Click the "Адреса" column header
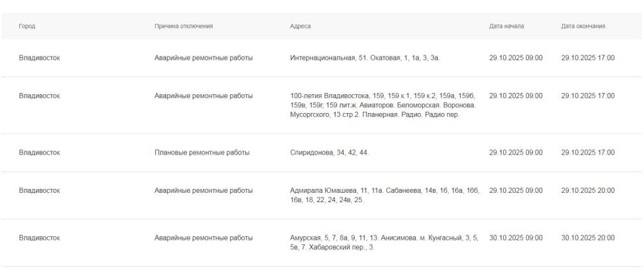The width and height of the screenshot is (644, 270). pyautogui.click(x=300, y=26)
